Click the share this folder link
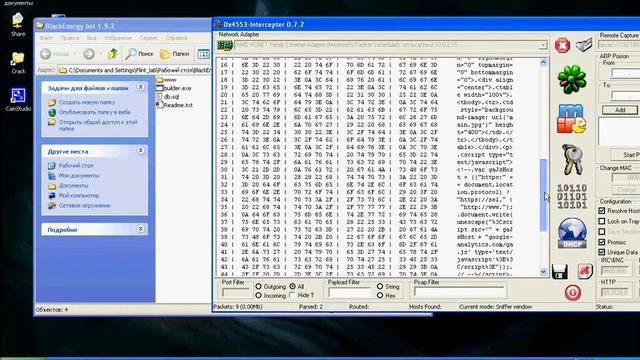 [x=98, y=125]
